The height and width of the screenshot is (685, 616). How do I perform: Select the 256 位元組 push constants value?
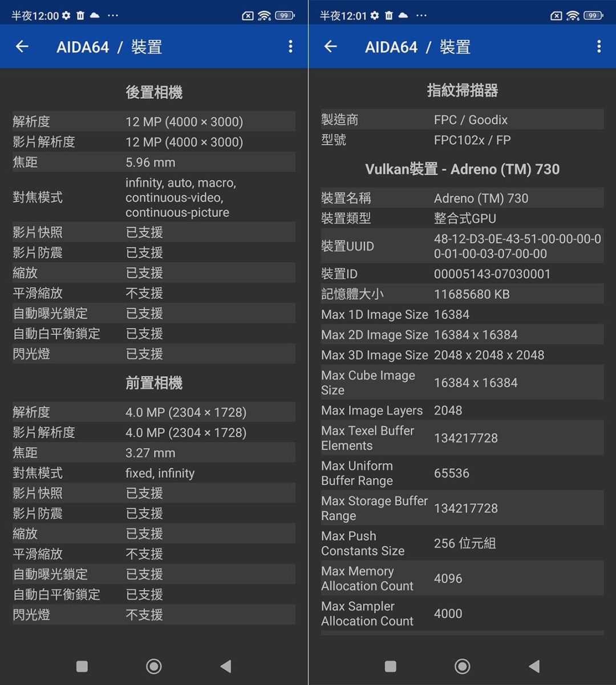point(465,543)
